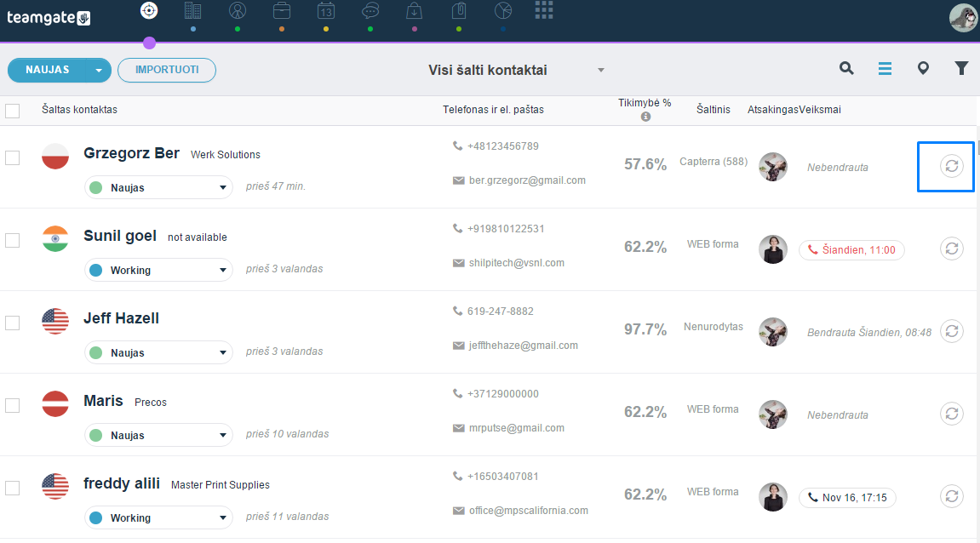Tick the Sunil goel row checkbox
The image size is (980, 543).
point(13,241)
